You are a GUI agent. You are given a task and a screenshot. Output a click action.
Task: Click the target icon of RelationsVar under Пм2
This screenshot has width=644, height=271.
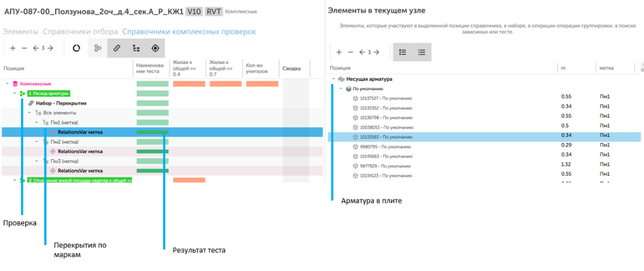53,151
